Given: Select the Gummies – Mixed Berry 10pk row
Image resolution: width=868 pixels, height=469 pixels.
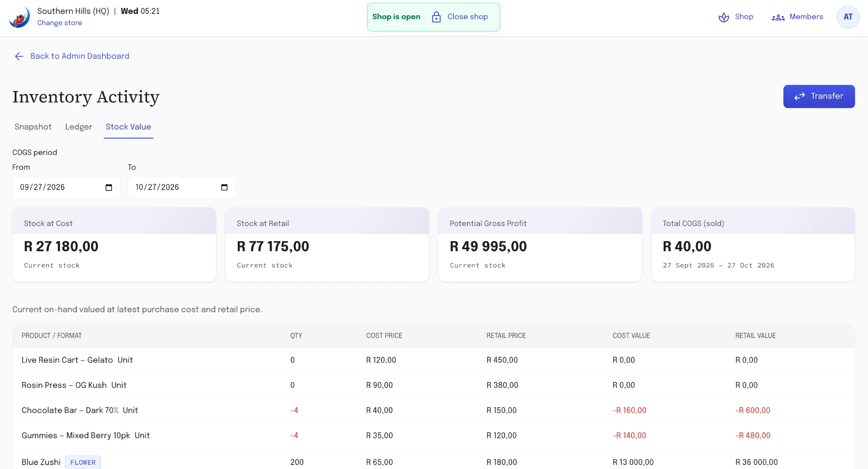Looking at the screenshot, I should pyautogui.click(x=434, y=436).
